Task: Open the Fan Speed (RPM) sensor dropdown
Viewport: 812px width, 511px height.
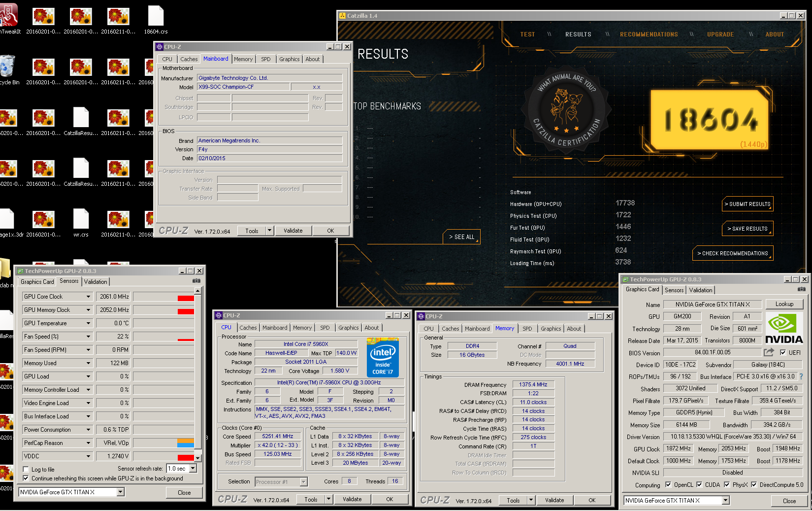Action: 89,350
